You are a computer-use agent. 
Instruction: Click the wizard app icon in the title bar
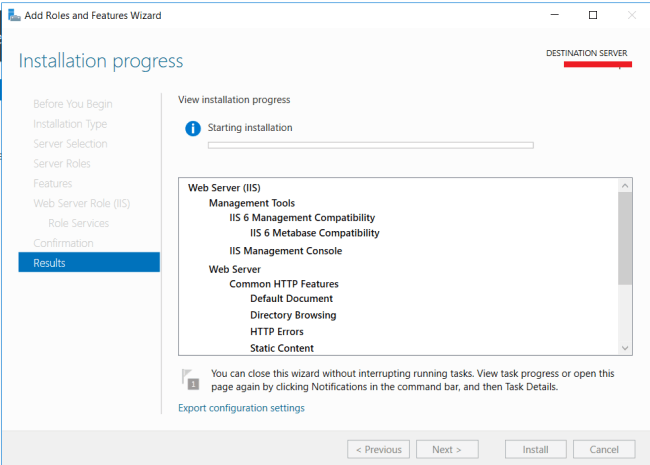tap(14, 15)
